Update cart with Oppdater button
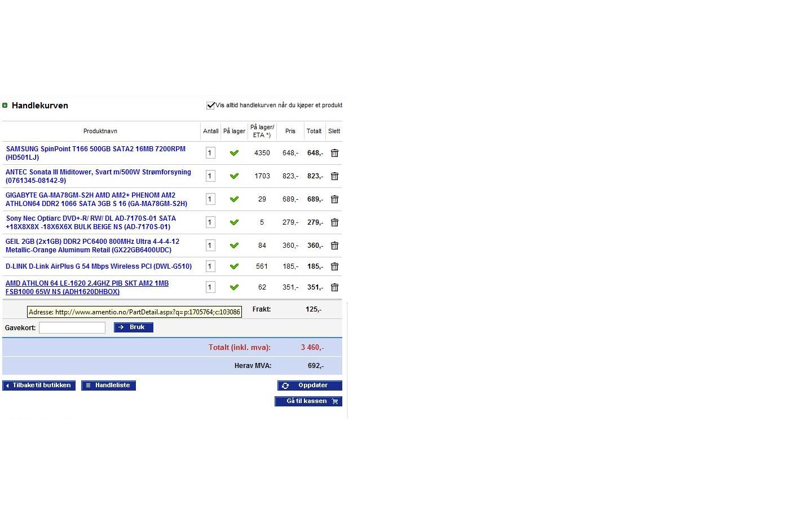Image resolution: width=812 pixels, height=508 pixels. pyautogui.click(x=310, y=386)
